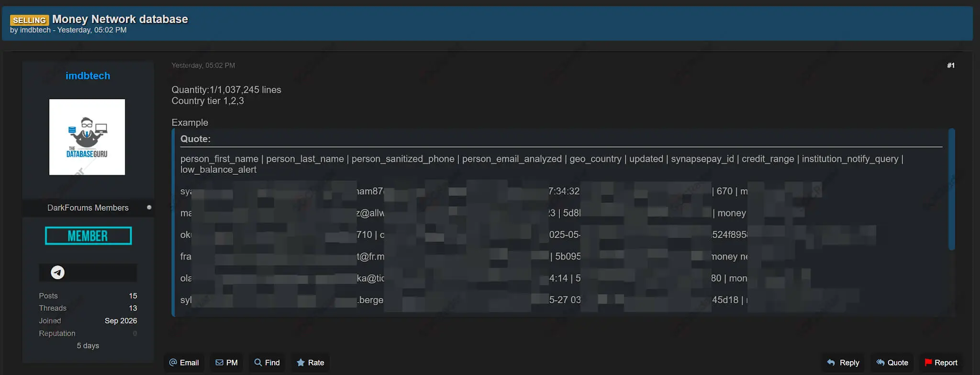Reply to the Money Network post
This screenshot has width=980, height=375.
843,363
